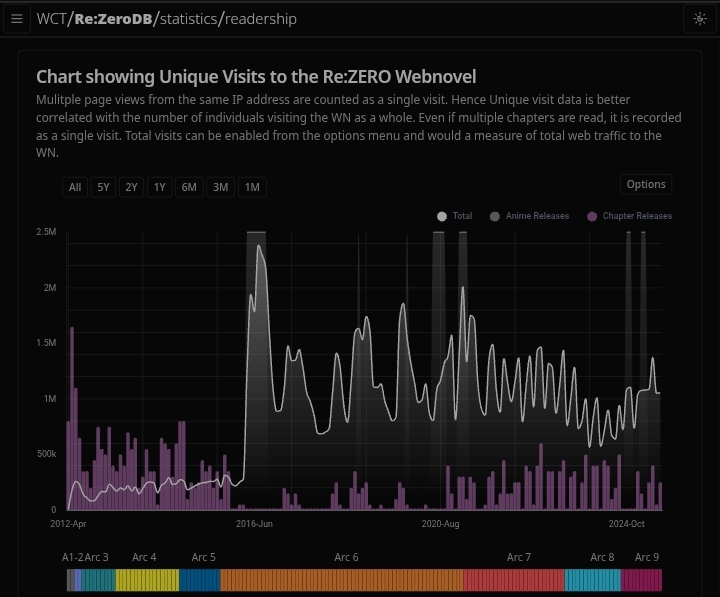Select the 2Y time range
The width and height of the screenshot is (720, 597).
click(x=131, y=187)
